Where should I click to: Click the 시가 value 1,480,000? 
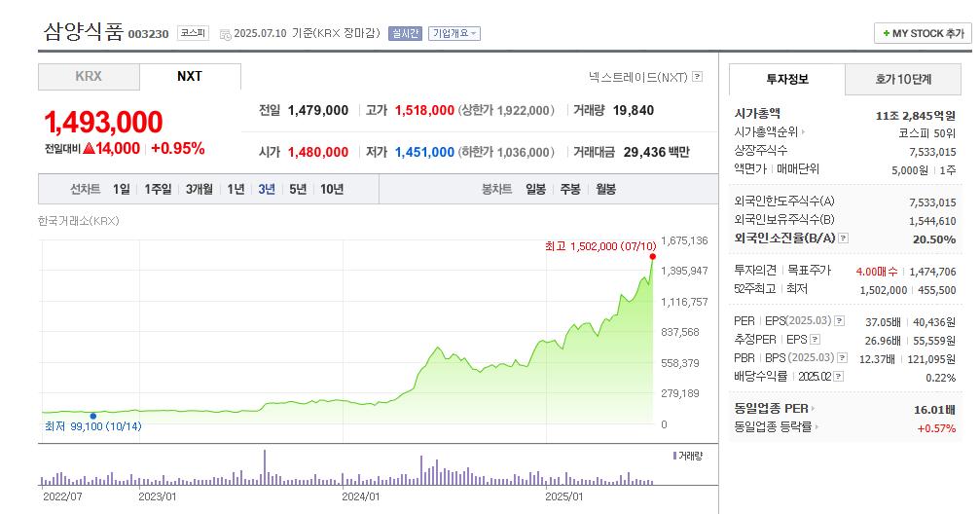[x=318, y=152]
